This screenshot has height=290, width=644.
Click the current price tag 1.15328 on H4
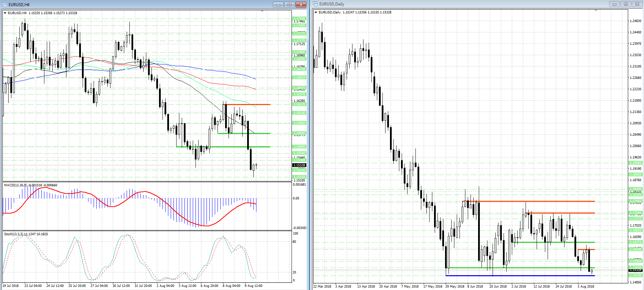tap(299, 165)
